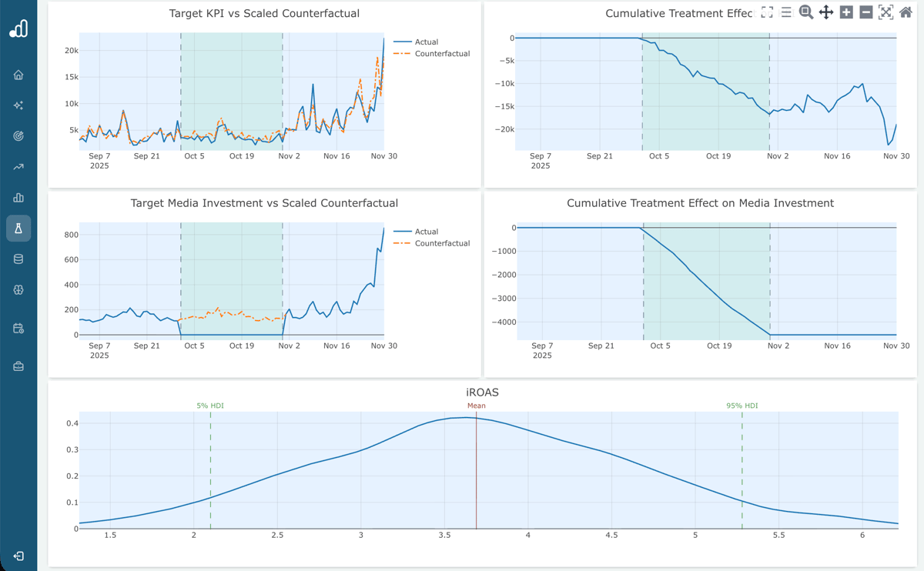
Task: Open the brain icon in the sidebar
Action: (x=18, y=290)
